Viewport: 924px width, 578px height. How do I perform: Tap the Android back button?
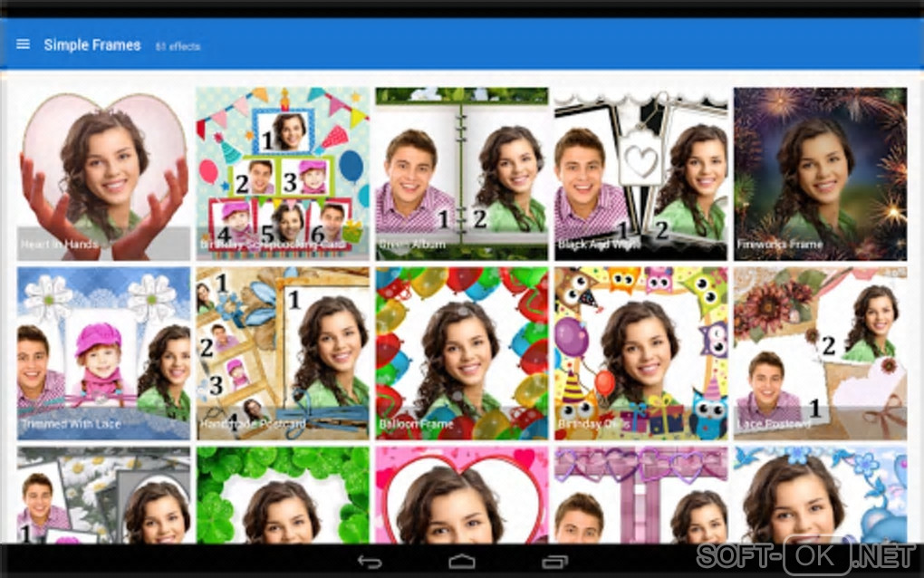coord(370,562)
